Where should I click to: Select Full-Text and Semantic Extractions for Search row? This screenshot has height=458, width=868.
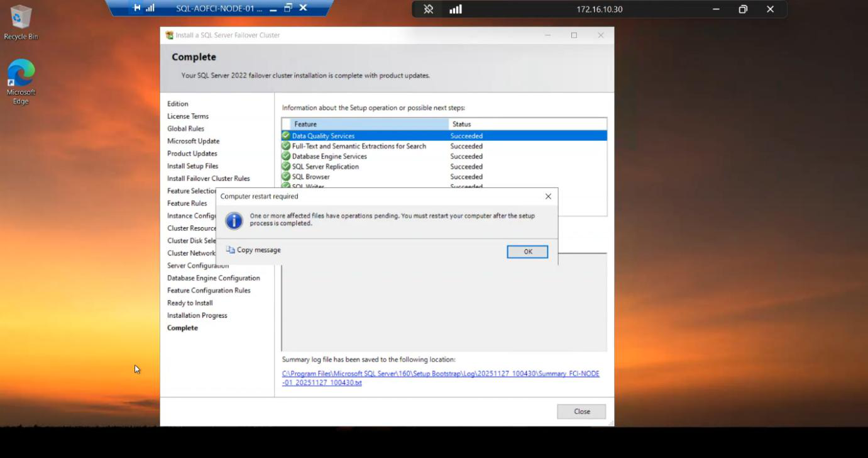444,146
